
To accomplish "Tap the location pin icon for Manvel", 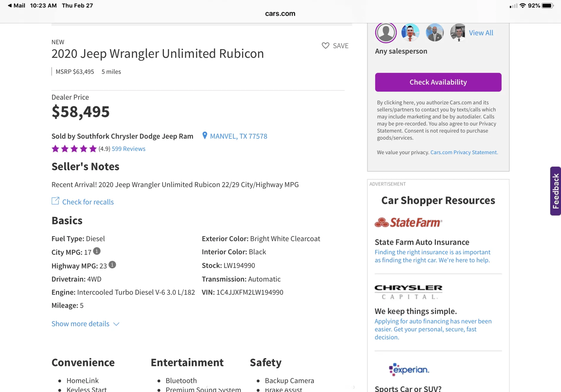I will pos(205,136).
